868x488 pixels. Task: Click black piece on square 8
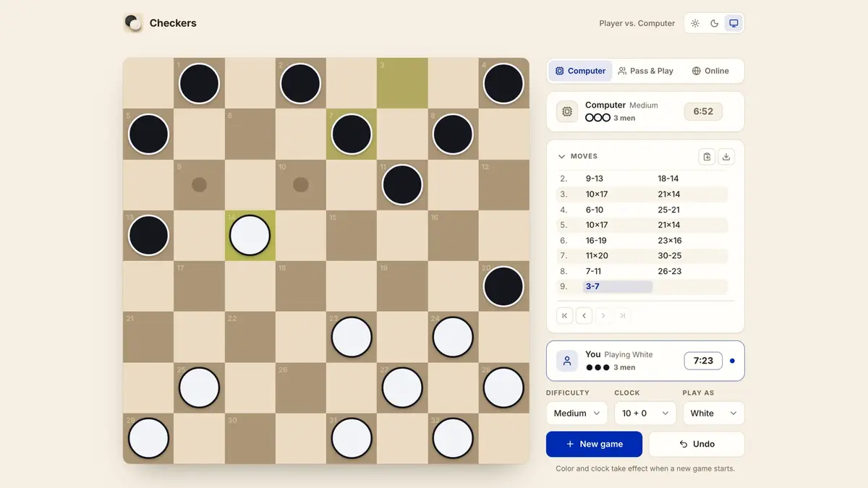pyautogui.click(x=453, y=134)
